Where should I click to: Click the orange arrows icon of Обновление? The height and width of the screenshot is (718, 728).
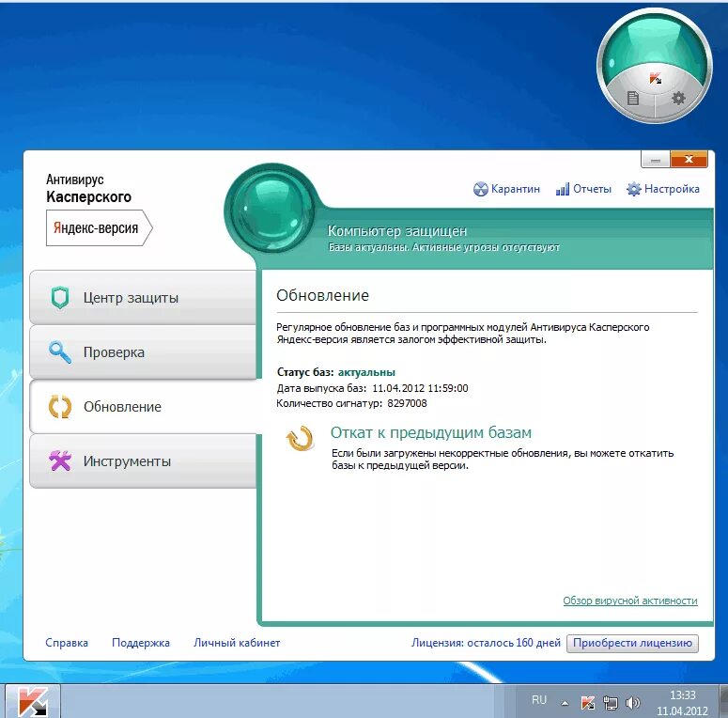tap(60, 406)
